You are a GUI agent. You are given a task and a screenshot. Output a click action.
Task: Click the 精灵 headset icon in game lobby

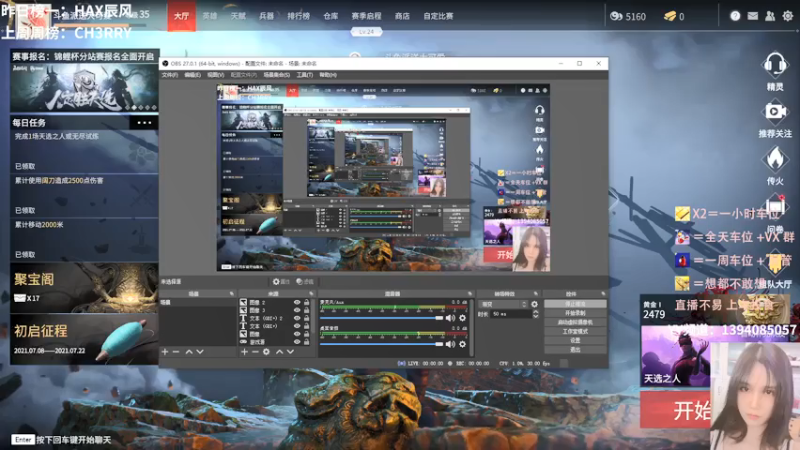[x=775, y=65]
